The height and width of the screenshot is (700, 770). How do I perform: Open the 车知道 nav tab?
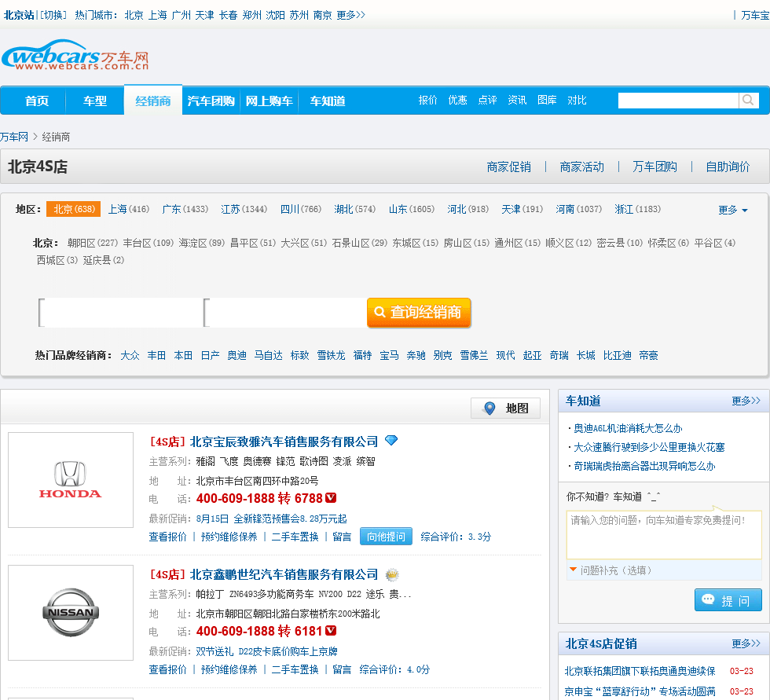tap(328, 101)
